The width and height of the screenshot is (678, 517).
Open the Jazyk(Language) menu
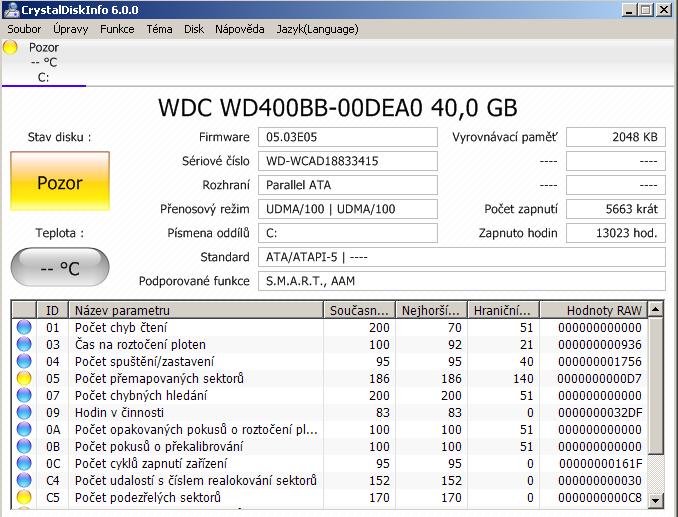(x=317, y=29)
